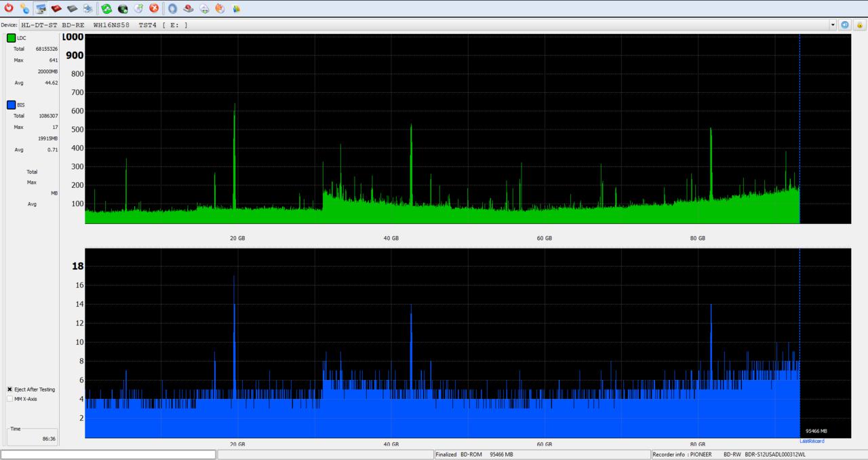Click the LDC Avg value 44.62

[x=51, y=83]
